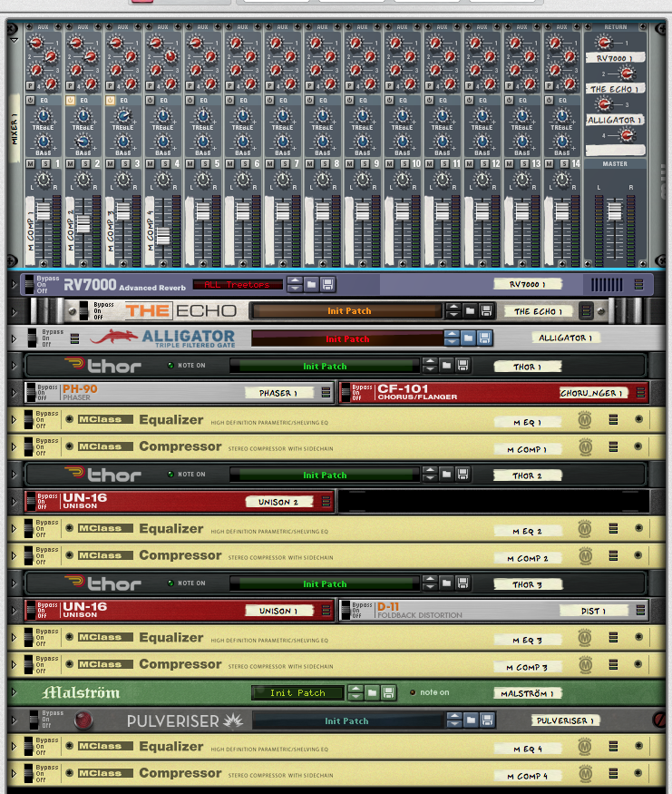Click the 'ALLIGATOR 1' return label on mixer
Screen dimensions: 672x794
(614, 120)
